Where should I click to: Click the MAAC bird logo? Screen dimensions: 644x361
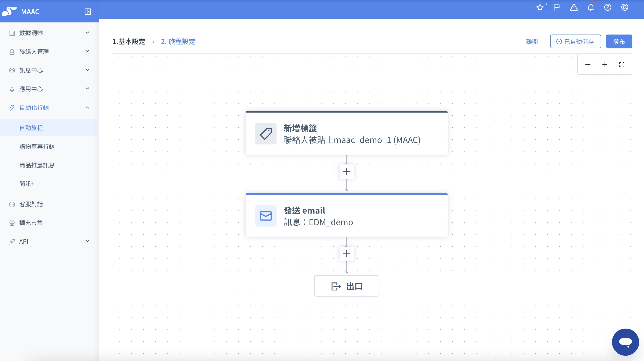9,11
